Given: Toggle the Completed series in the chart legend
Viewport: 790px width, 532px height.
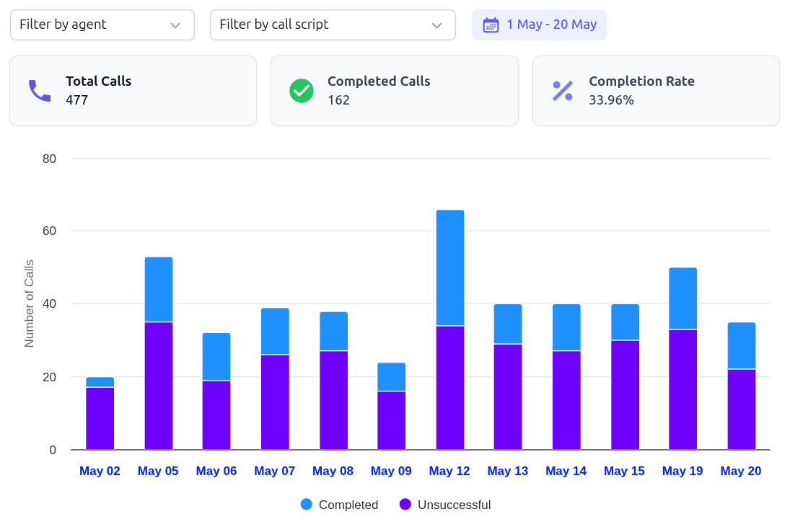Looking at the screenshot, I should [339, 505].
